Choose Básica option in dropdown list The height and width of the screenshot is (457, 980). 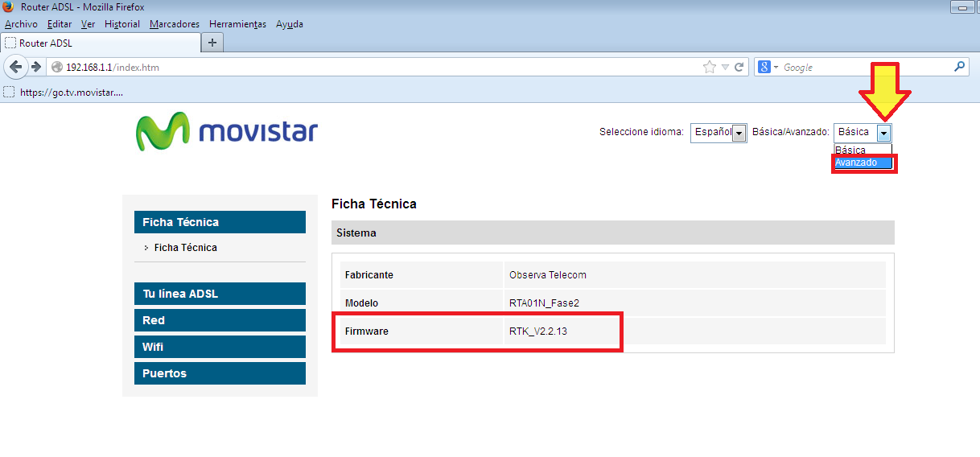coord(862,150)
